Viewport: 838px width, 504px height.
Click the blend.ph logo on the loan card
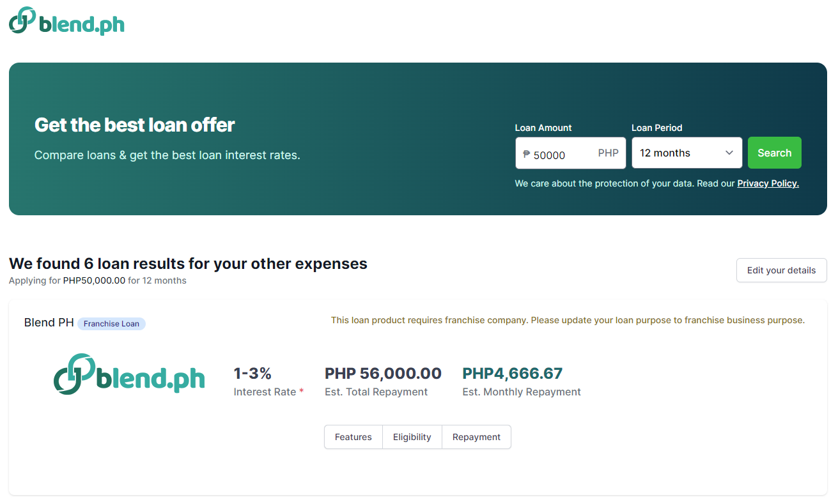point(130,375)
